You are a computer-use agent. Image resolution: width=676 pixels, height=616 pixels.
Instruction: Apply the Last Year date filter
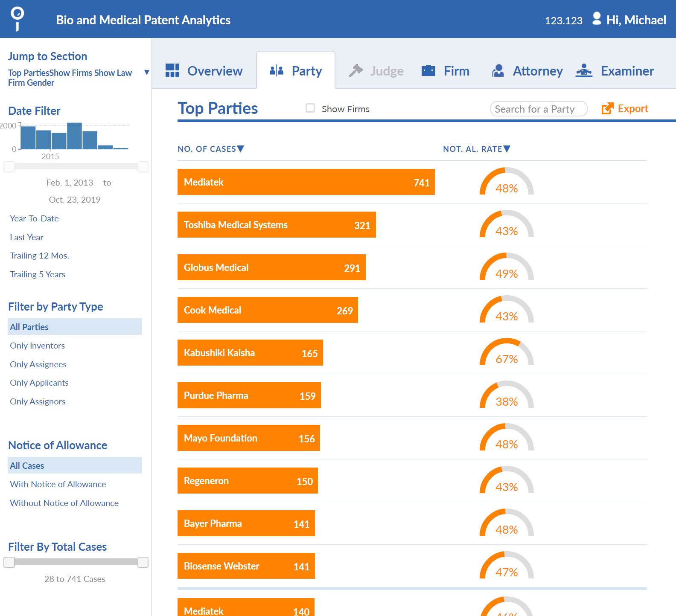click(26, 237)
